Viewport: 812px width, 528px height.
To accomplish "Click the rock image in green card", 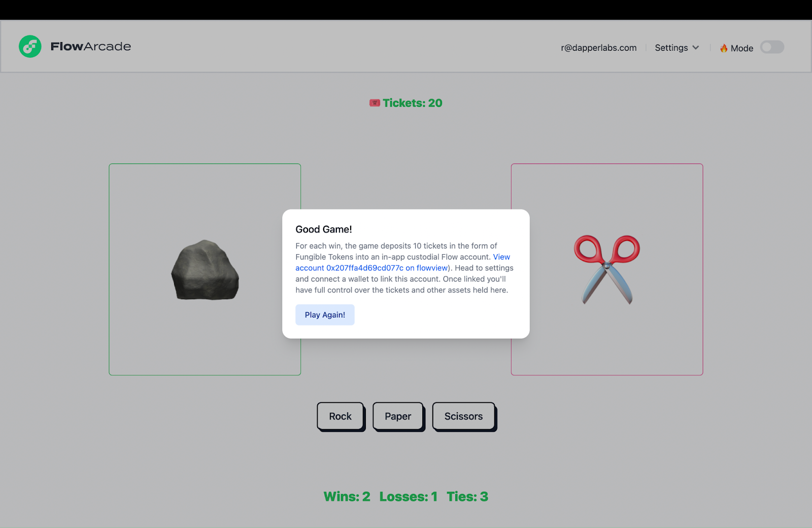I will 205,270.
